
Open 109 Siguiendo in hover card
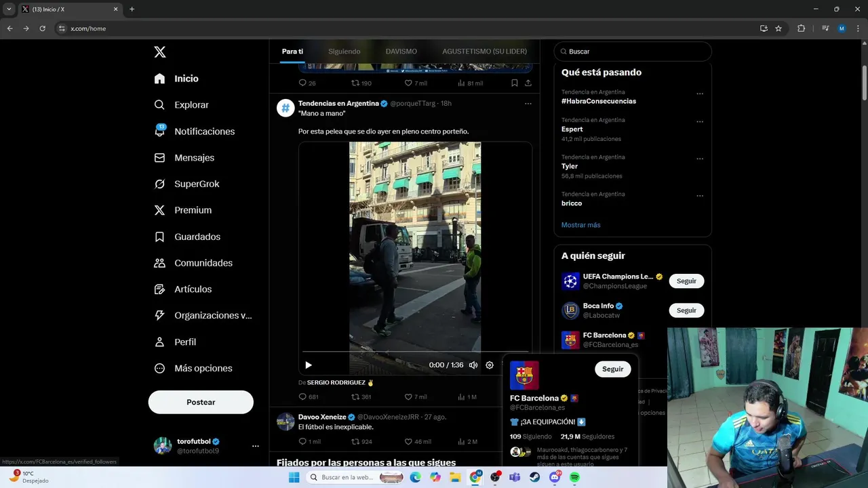(531, 436)
